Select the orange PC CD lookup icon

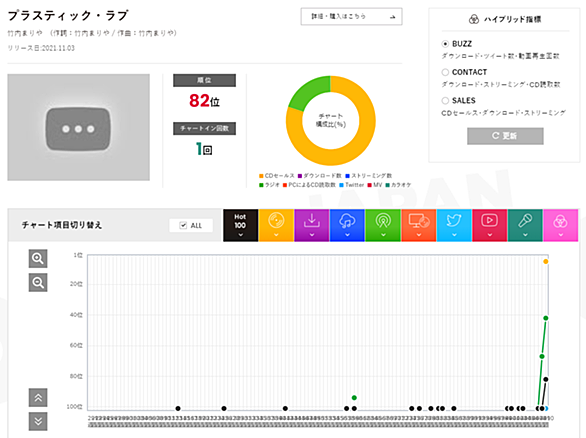tap(418, 225)
